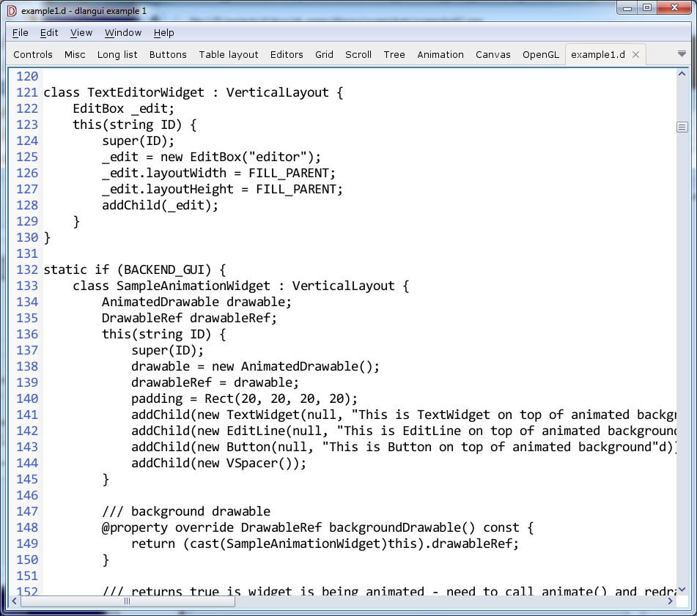The height and width of the screenshot is (616, 697).
Task: Open the File menu
Action: coord(20,32)
